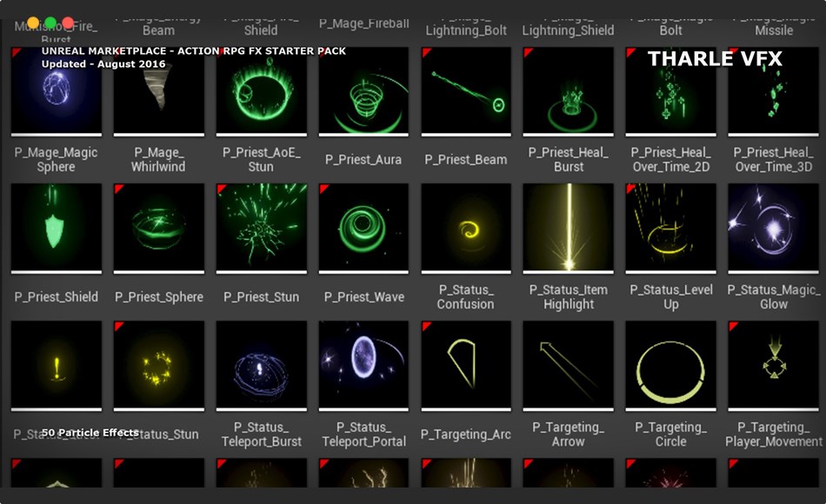Choose the P_Status_Confusion yellow swirl thumbnail
The height and width of the screenshot is (504, 826).
[466, 228]
